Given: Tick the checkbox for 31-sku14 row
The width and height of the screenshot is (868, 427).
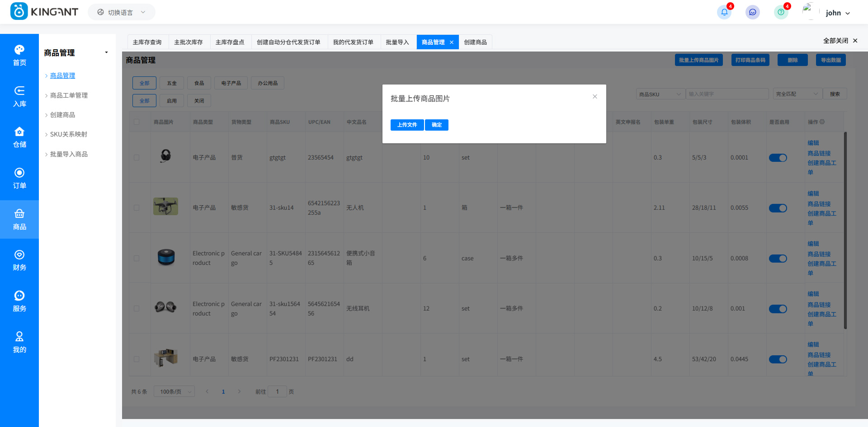Looking at the screenshot, I should click(x=137, y=208).
